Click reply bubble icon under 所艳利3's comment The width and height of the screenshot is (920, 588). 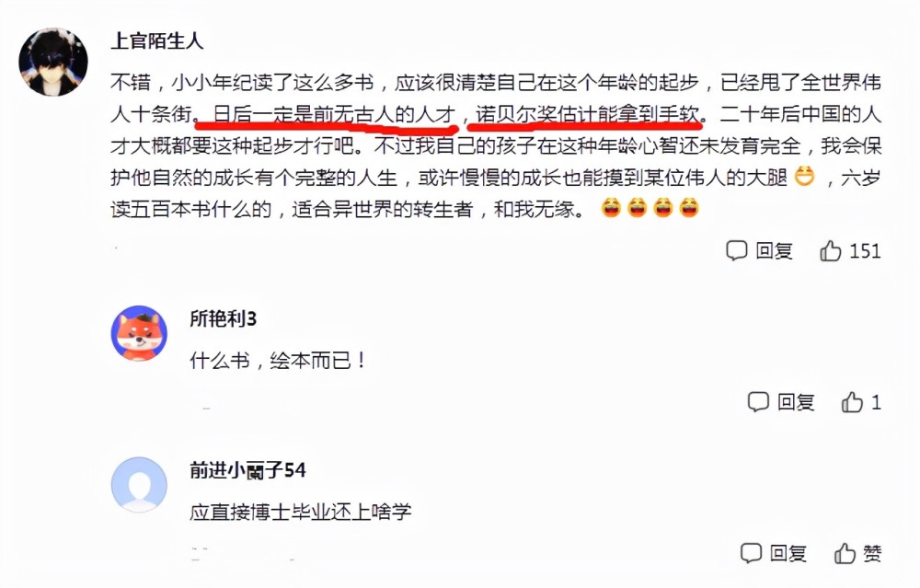[758, 402]
